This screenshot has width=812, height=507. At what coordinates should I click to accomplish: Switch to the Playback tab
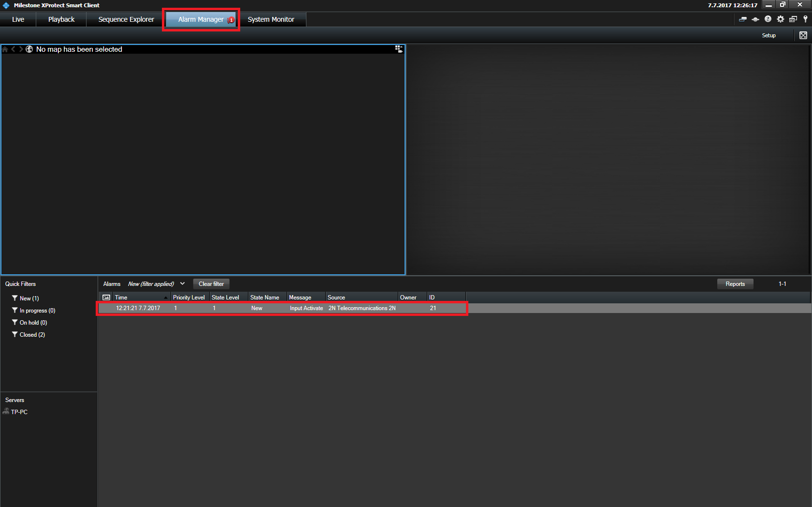coord(61,19)
